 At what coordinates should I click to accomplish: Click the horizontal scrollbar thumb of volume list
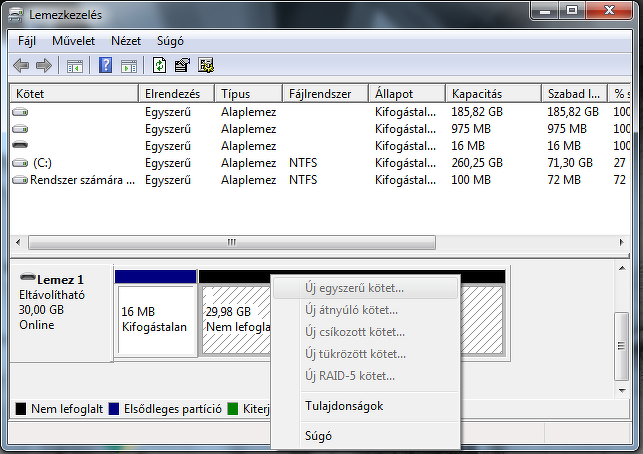click(232, 242)
